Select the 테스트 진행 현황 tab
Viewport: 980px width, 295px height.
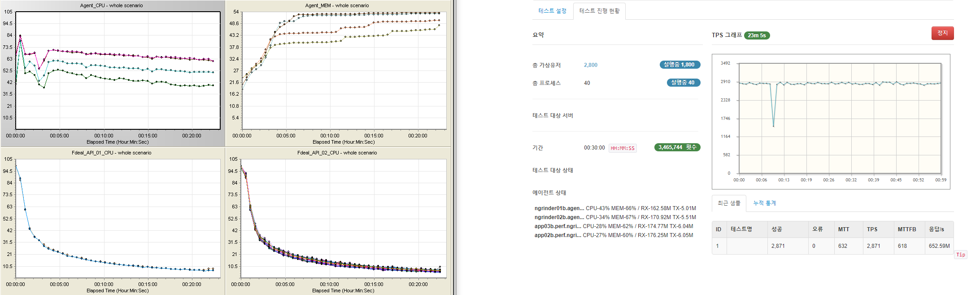[599, 11]
